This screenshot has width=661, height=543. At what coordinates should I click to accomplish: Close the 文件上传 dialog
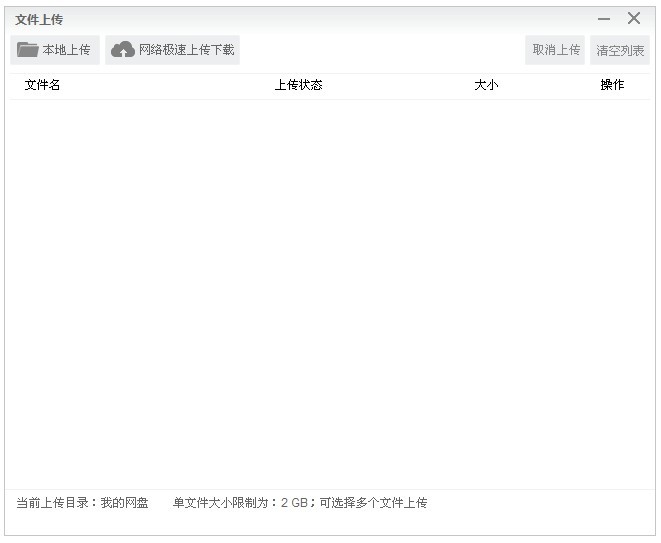coord(634,18)
